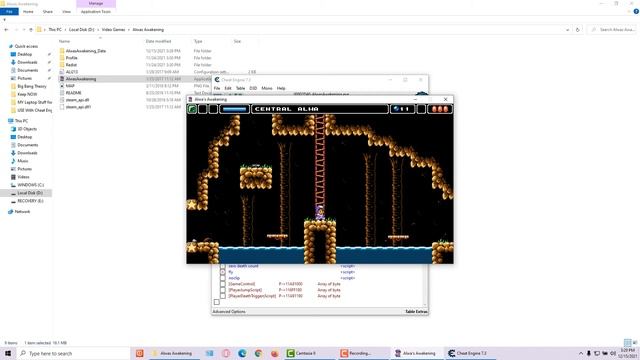The width and height of the screenshot is (640, 360).
Task: Open Quick access in navigation pane
Action: [x=26, y=46]
